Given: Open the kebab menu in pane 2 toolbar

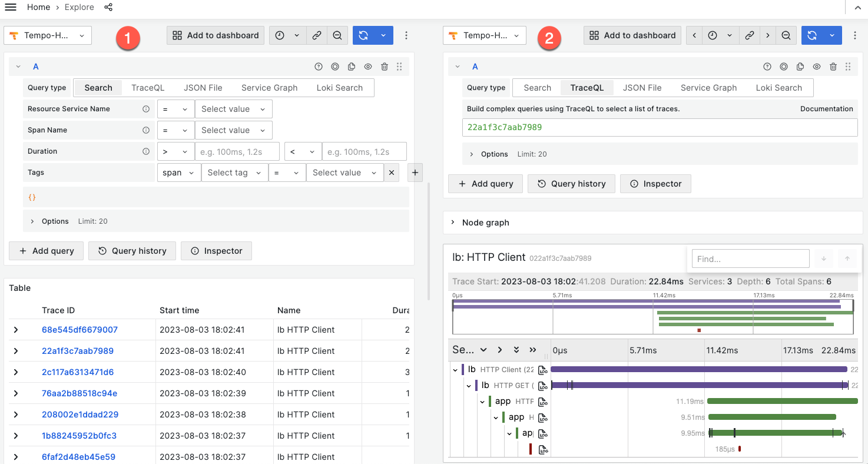Looking at the screenshot, I should point(855,35).
